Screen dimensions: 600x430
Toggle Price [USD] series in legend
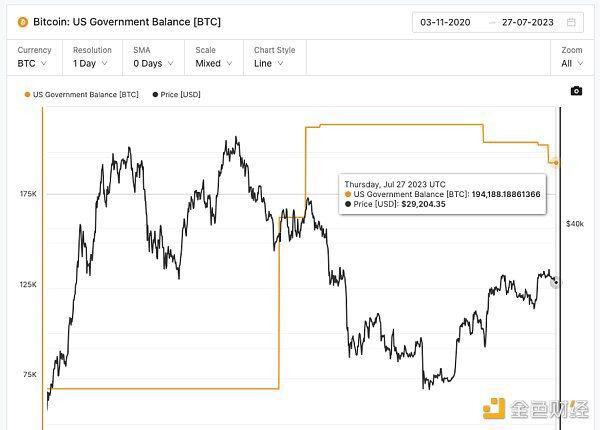(x=176, y=94)
